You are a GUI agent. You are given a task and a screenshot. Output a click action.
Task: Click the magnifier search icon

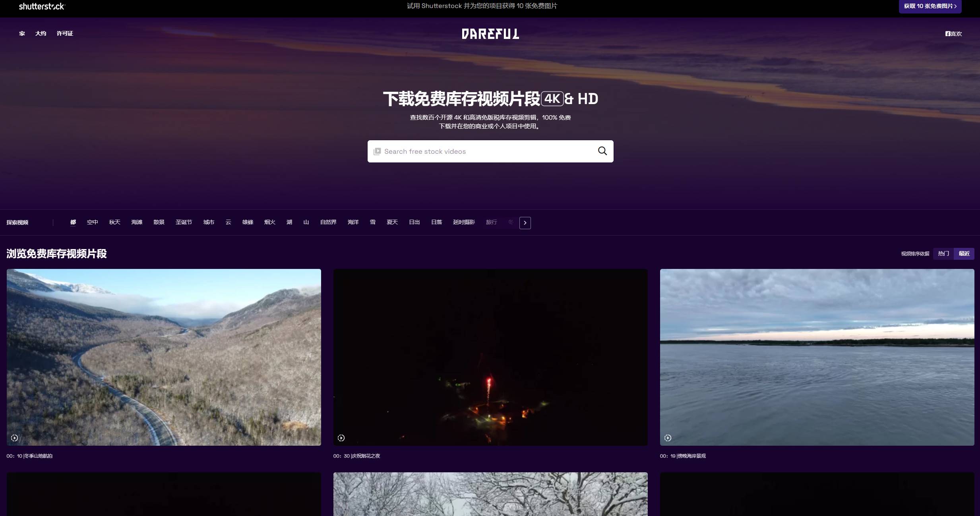click(602, 151)
